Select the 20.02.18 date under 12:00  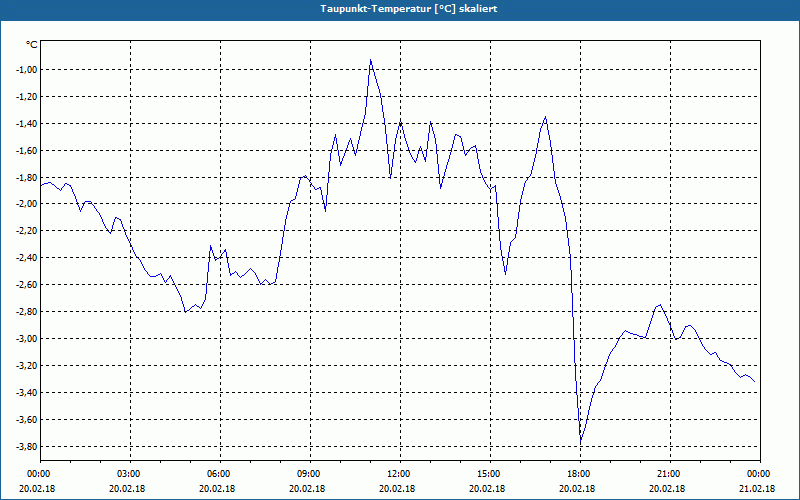(x=397, y=488)
